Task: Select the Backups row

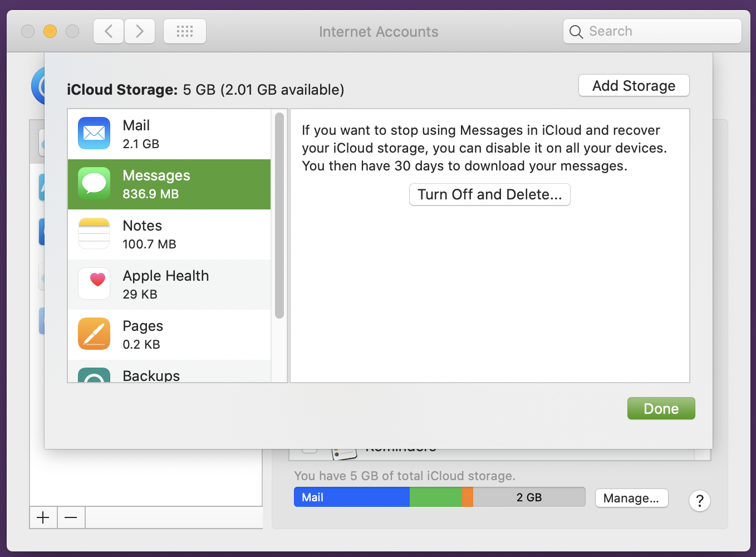Action: 169,372
